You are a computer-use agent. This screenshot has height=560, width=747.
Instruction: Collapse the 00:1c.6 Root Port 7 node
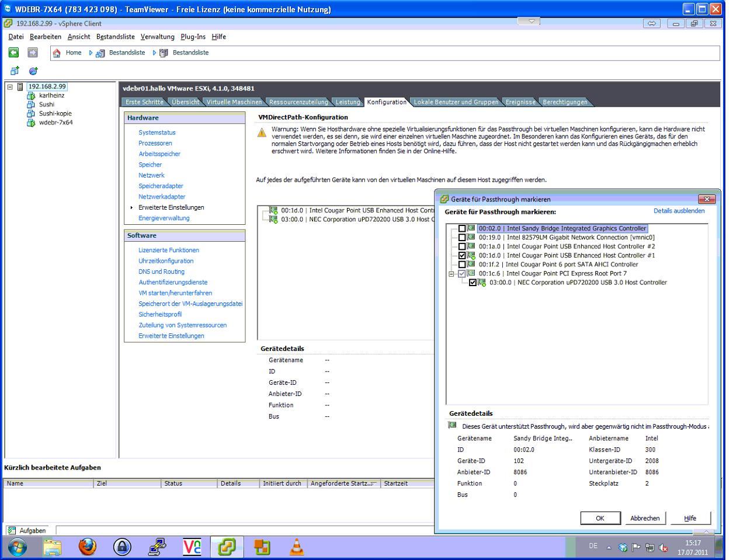pos(451,273)
